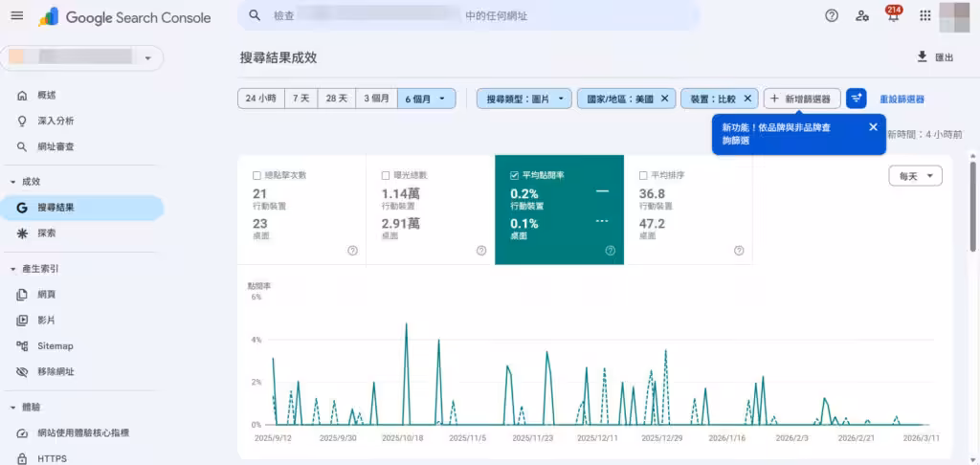The height and width of the screenshot is (465, 980).
Task: Open the hamburger main menu
Action: pos(17,15)
